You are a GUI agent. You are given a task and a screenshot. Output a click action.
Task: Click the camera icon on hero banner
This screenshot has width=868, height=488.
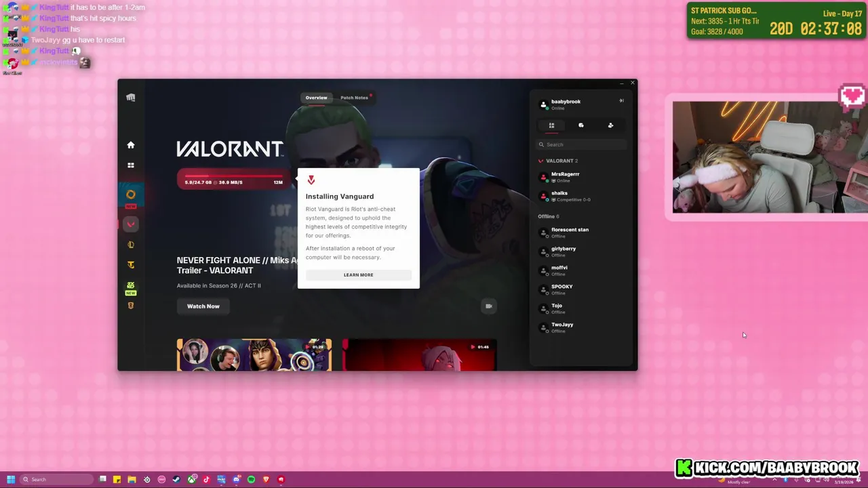[x=488, y=306]
